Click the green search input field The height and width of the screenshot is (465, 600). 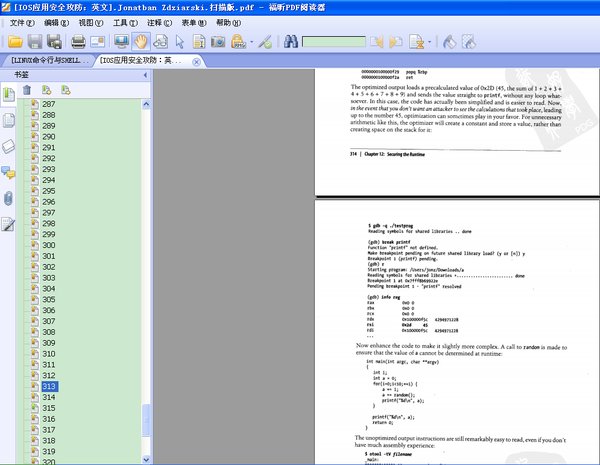pos(333,43)
